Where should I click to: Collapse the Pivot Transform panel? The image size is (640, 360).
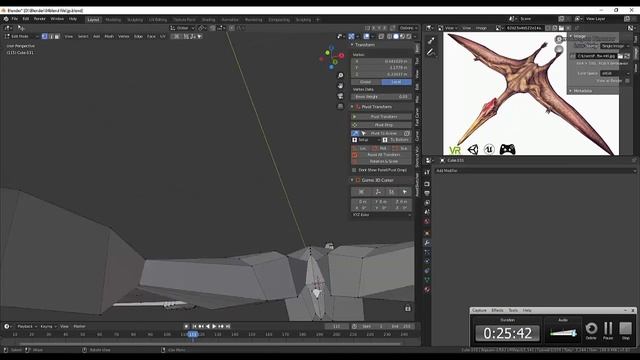[x=352, y=107]
